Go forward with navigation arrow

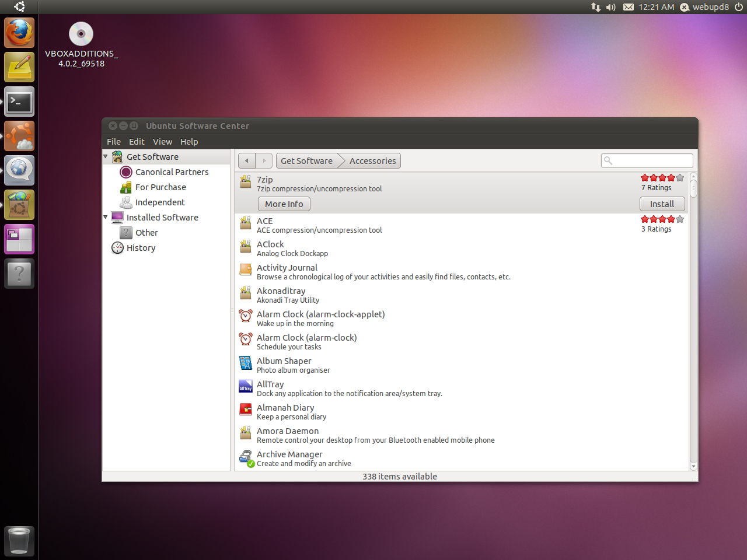point(264,161)
